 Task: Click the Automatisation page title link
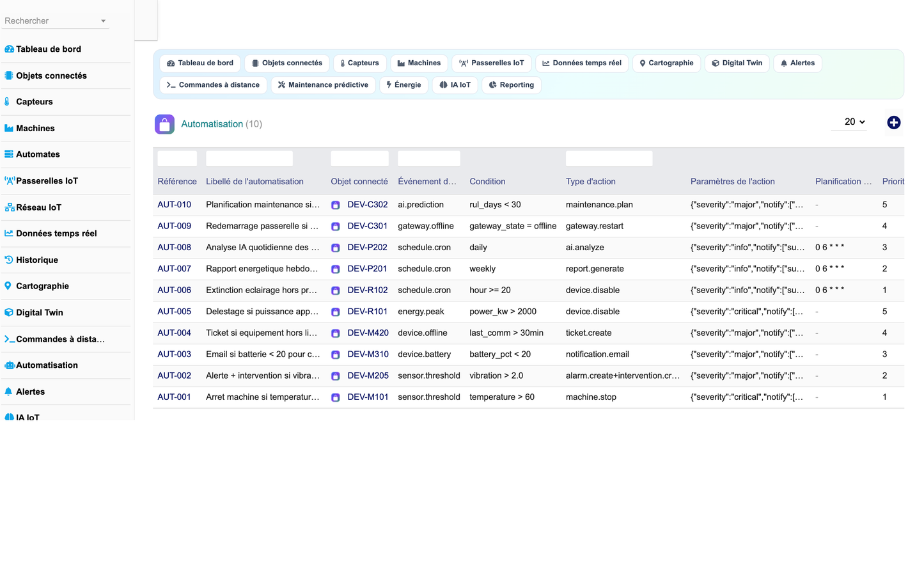[x=212, y=124]
